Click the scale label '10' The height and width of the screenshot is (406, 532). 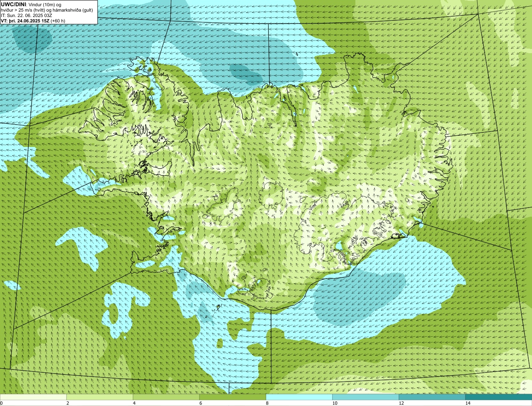pyautogui.click(x=335, y=403)
